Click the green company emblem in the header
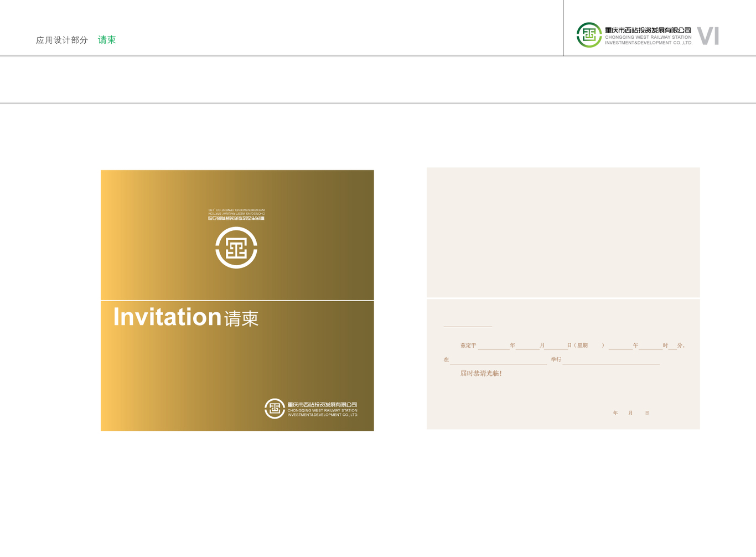 589,35
